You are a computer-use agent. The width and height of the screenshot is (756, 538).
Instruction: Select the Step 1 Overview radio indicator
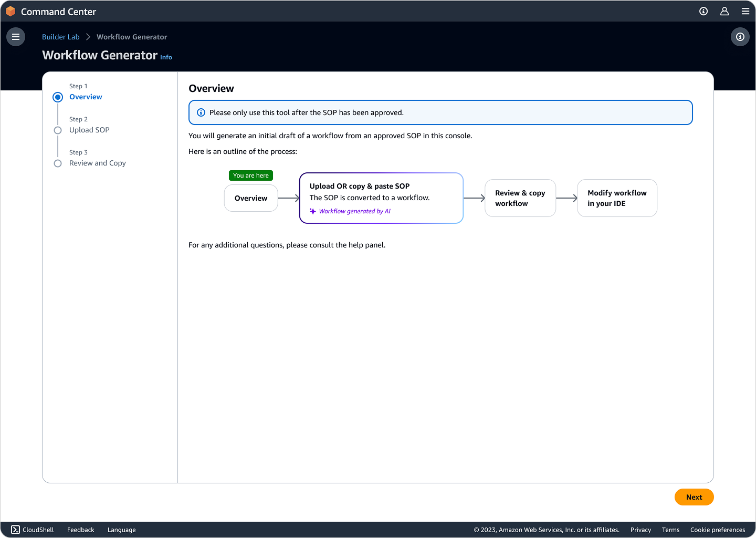(58, 97)
